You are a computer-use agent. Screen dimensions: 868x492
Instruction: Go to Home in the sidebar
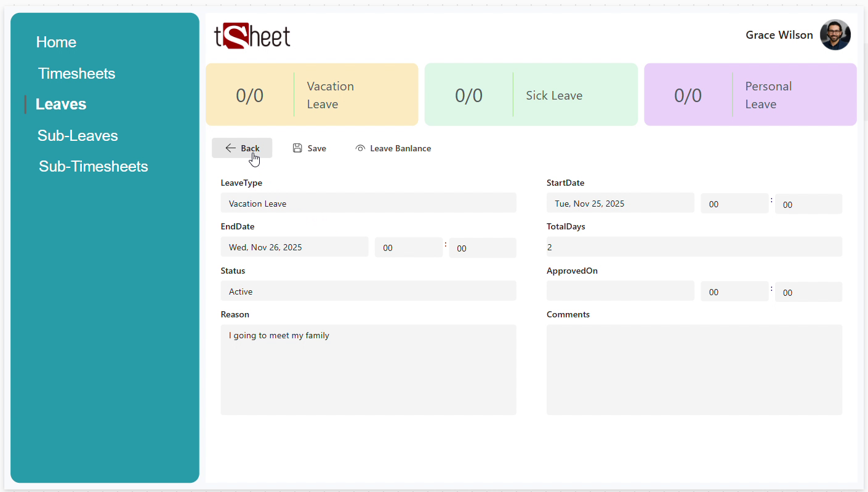click(x=56, y=42)
